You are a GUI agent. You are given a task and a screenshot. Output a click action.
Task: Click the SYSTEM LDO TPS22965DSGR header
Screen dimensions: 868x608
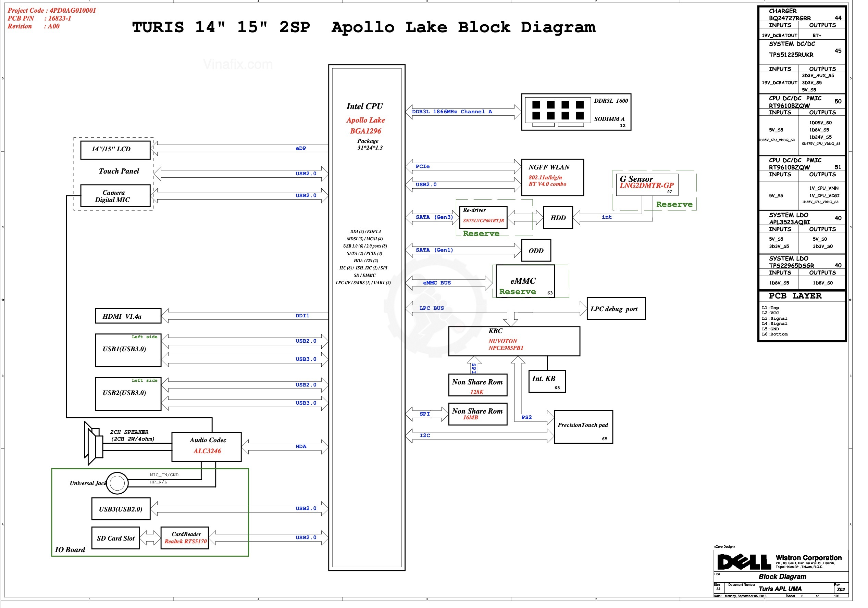pos(802,262)
